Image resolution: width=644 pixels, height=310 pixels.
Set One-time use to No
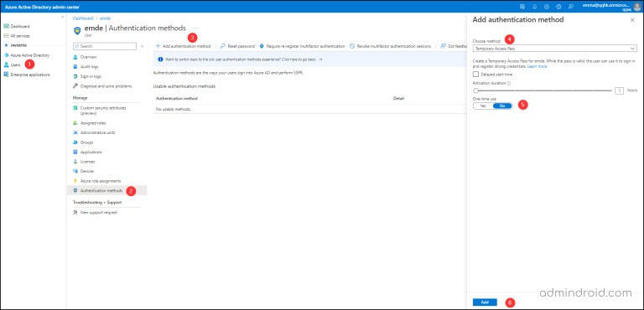502,106
